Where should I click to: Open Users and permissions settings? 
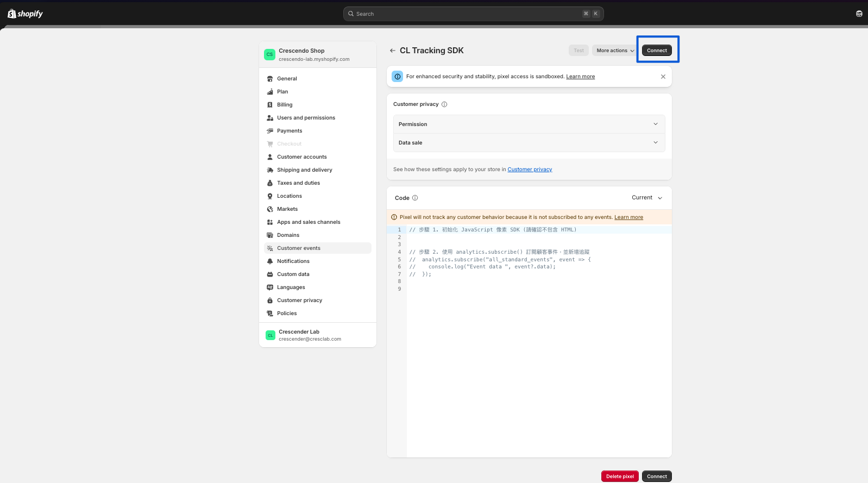[306, 118]
